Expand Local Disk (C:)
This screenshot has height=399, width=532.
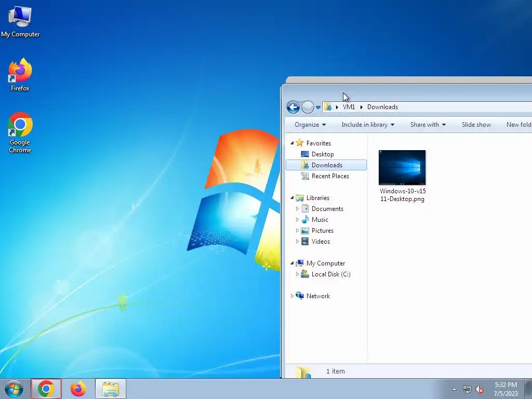click(298, 274)
